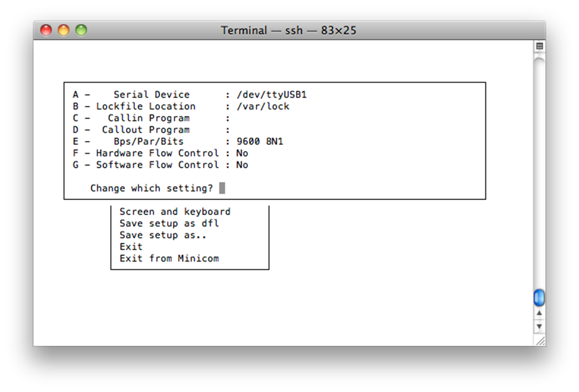Click the 9600 8N1 Bps setting
The width and height of the screenshot is (579, 392).
260,141
